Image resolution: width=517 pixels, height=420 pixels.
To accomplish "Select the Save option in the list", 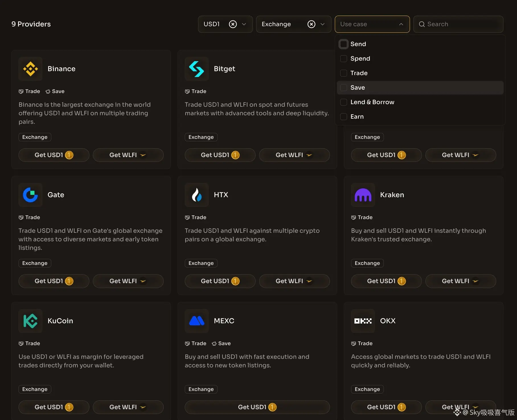I will pos(358,88).
